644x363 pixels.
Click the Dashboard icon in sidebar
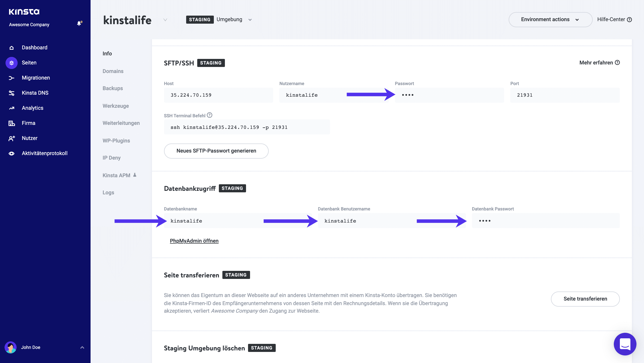12,47
